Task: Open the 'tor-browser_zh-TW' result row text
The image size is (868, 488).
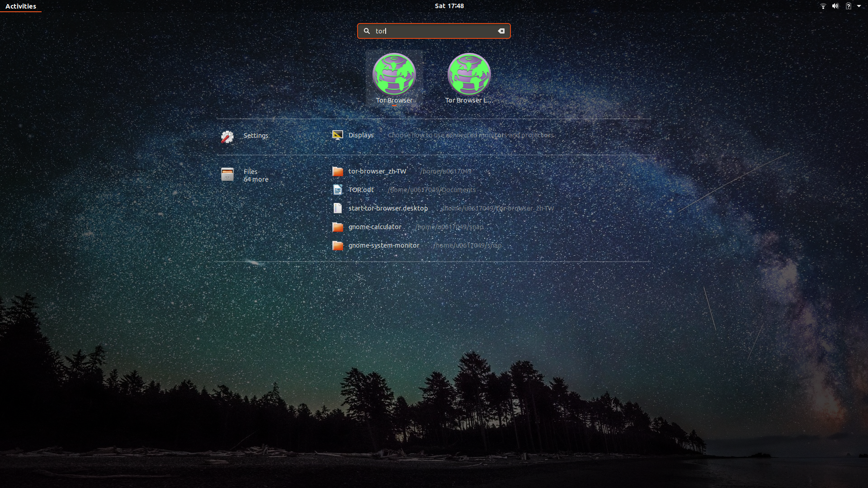Action: point(377,171)
